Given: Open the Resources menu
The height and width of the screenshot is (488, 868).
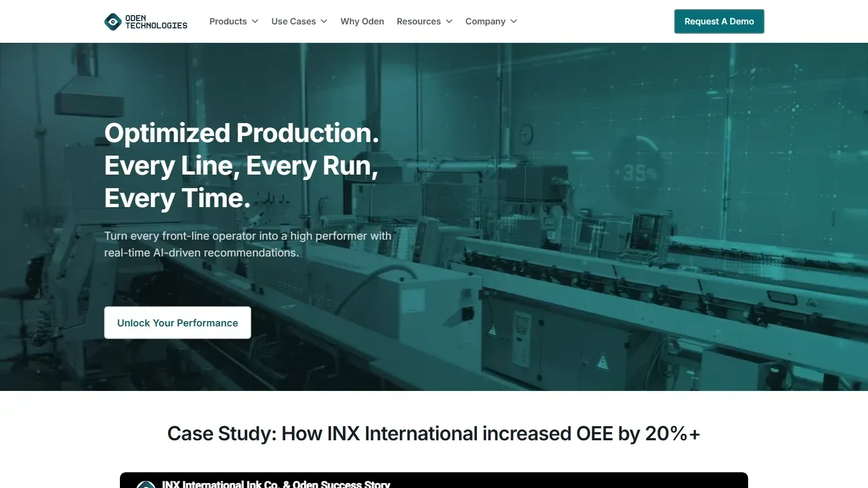Looking at the screenshot, I should tap(418, 22).
